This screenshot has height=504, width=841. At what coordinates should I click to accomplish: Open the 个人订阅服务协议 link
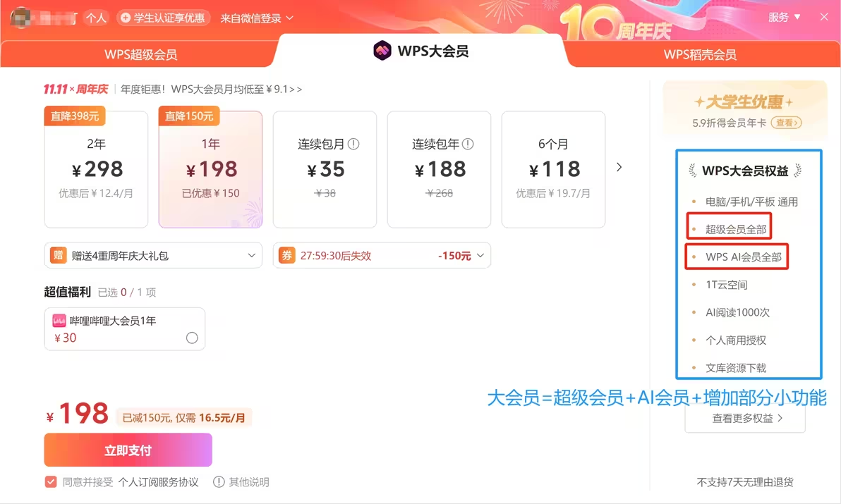point(158,482)
